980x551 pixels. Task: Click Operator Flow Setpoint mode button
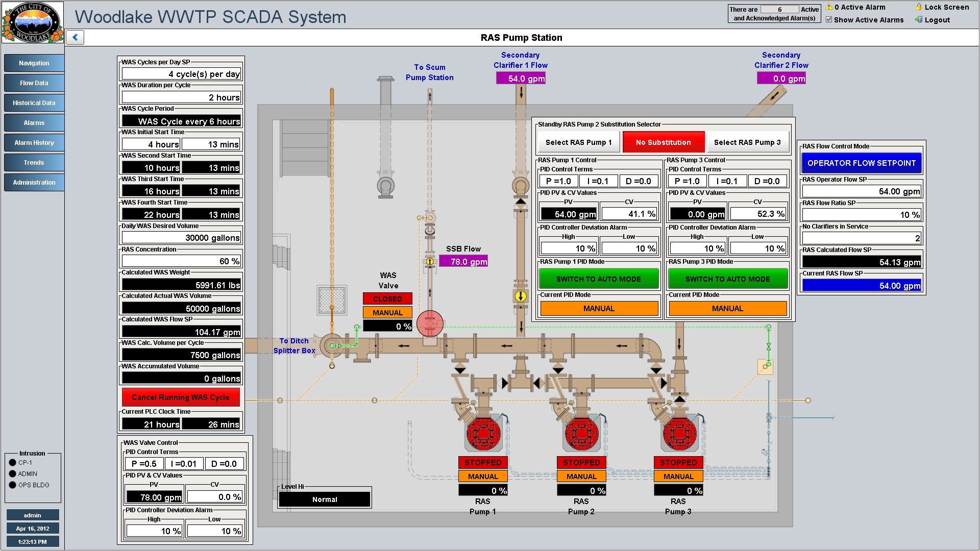click(x=861, y=163)
